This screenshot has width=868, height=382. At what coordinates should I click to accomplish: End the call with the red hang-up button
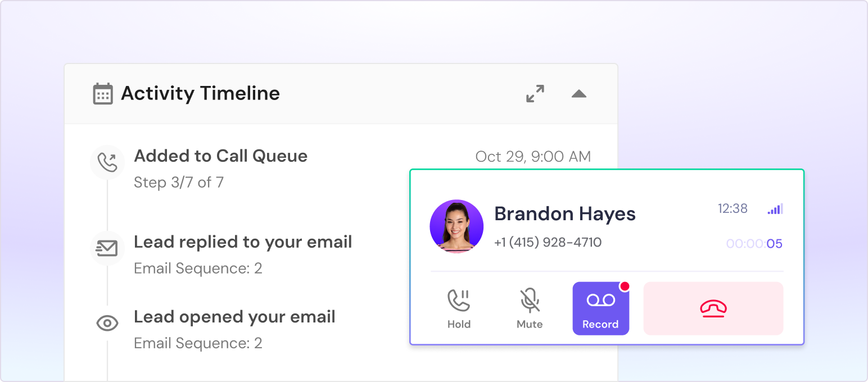click(x=713, y=308)
